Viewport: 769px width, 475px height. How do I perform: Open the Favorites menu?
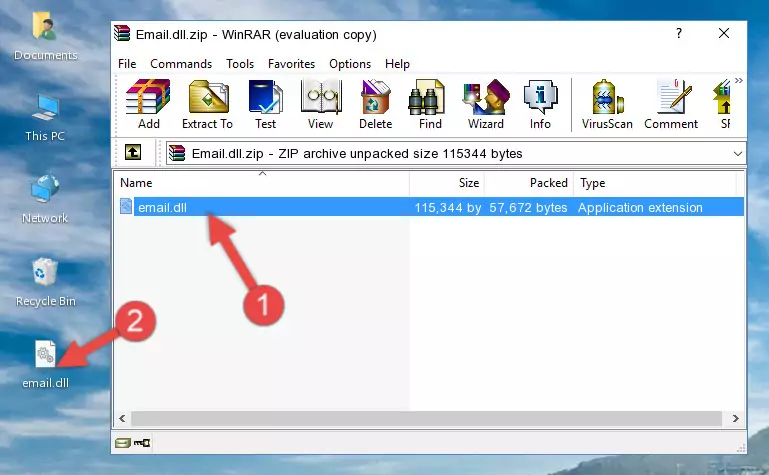point(291,64)
